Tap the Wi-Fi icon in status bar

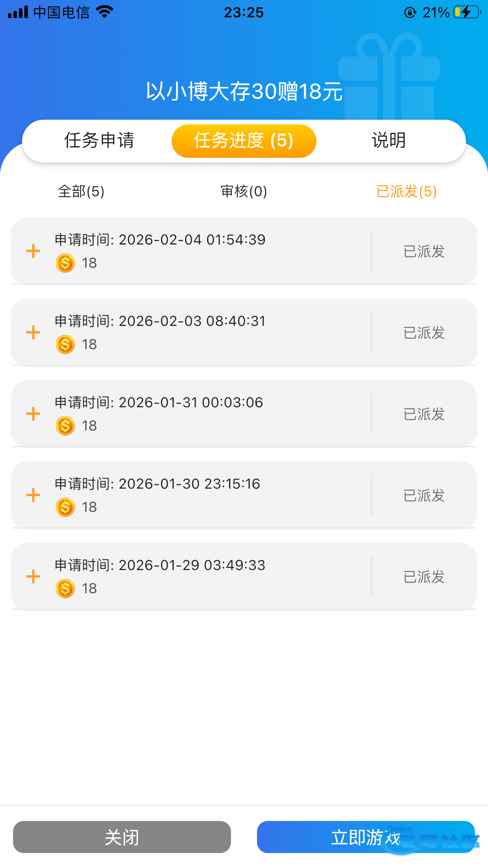click(105, 12)
